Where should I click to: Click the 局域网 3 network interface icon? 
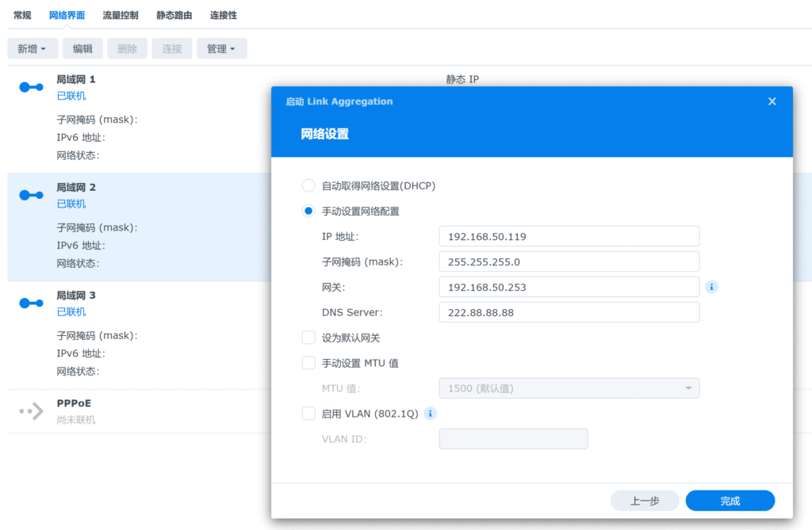pos(31,303)
